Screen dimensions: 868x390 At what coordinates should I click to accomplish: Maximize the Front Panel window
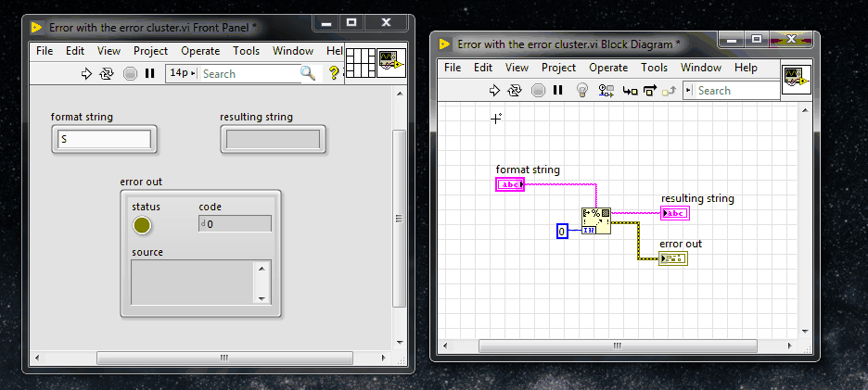(x=351, y=22)
